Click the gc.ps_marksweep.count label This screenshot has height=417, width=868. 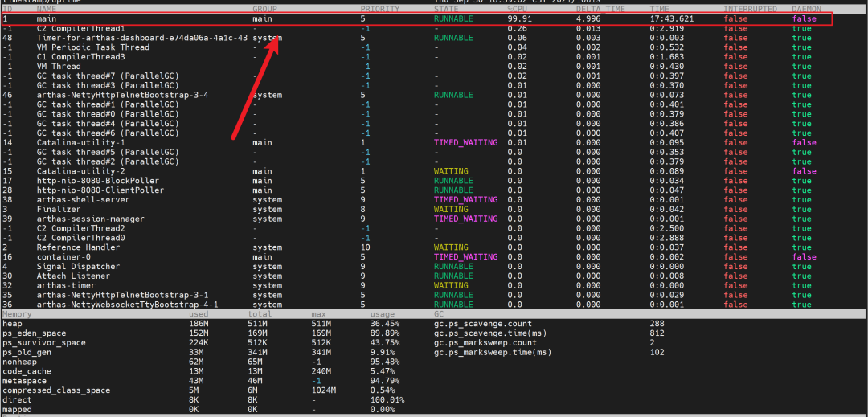(485, 343)
